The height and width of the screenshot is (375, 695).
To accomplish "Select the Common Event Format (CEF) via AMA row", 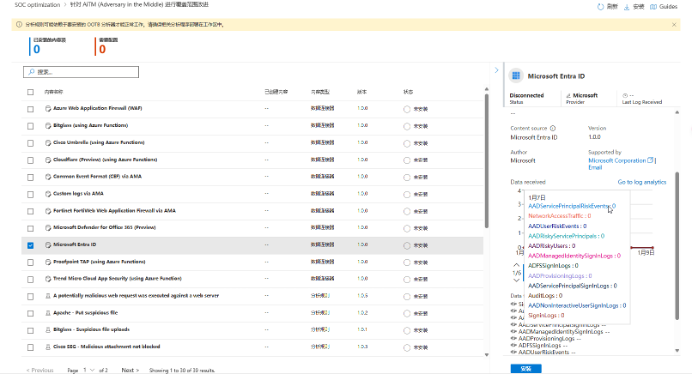I will 252,177.
